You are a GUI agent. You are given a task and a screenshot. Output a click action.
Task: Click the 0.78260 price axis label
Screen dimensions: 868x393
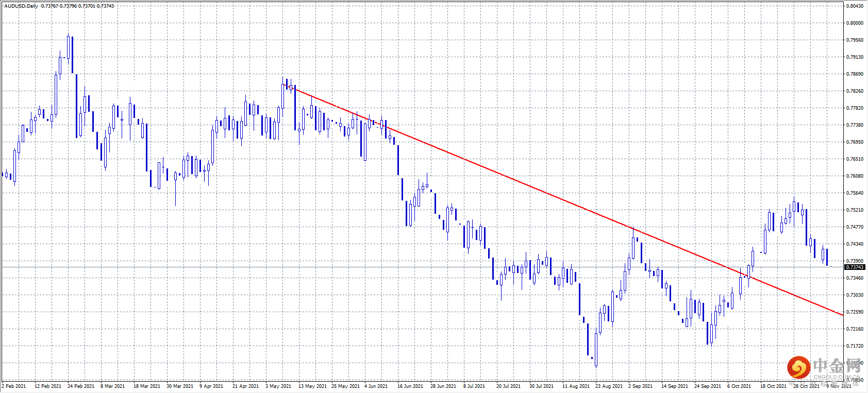(855, 91)
